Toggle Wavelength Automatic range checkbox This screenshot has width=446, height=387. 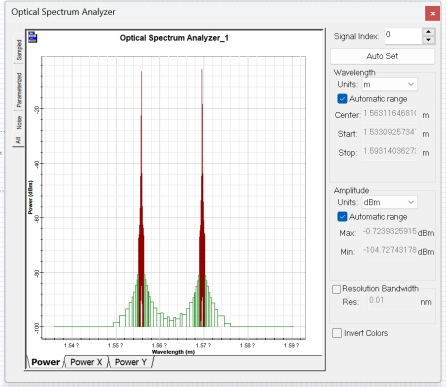(x=342, y=99)
